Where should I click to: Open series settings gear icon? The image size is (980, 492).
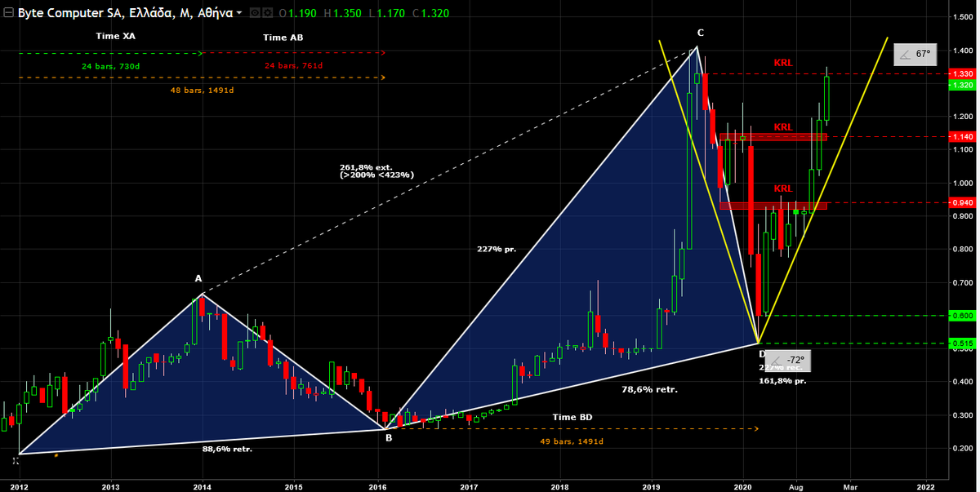point(269,13)
